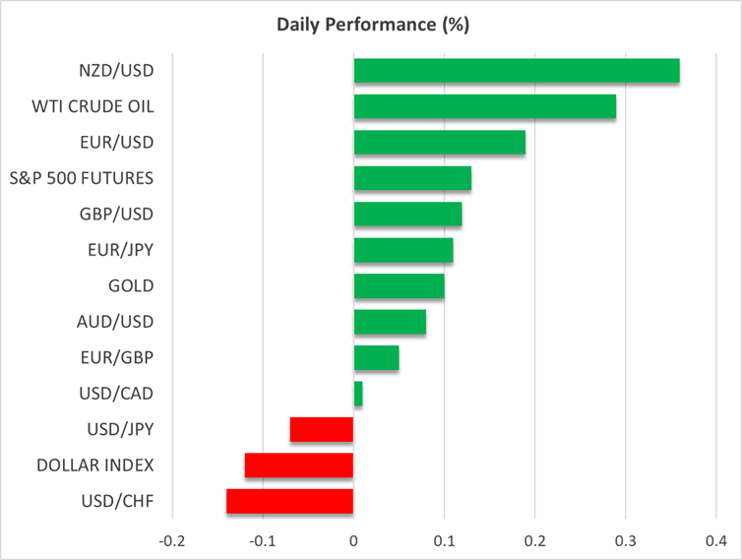
Task: Select the -0.2 x-axis tick label
Action: click(x=171, y=540)
